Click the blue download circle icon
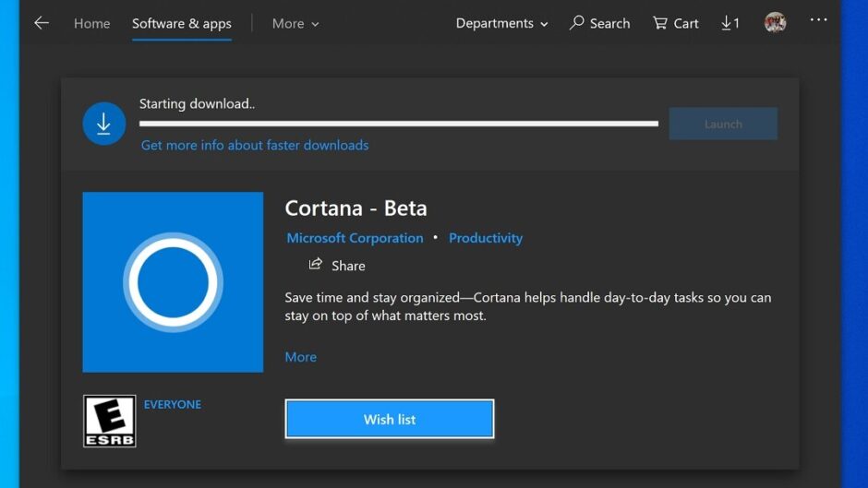Viewport: 868px width, 488px height. coord(104,124)
